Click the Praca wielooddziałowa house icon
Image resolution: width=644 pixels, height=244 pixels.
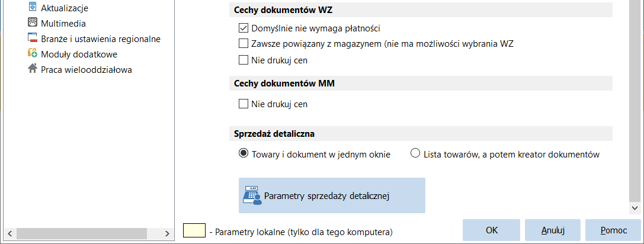(33, 69)
